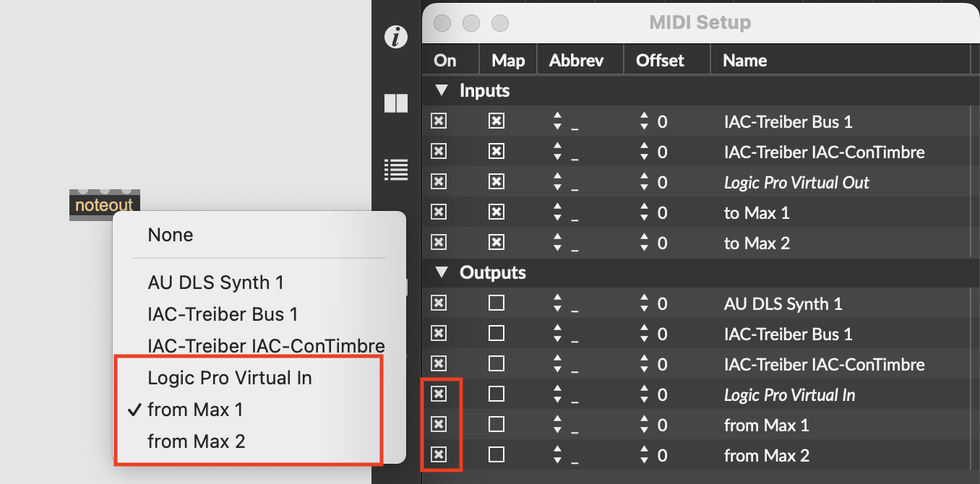The image size is (980, 484).
Task: Toggle Map for input IAC-Treiber IAC-ConTimbre
Action: [496, 152]
